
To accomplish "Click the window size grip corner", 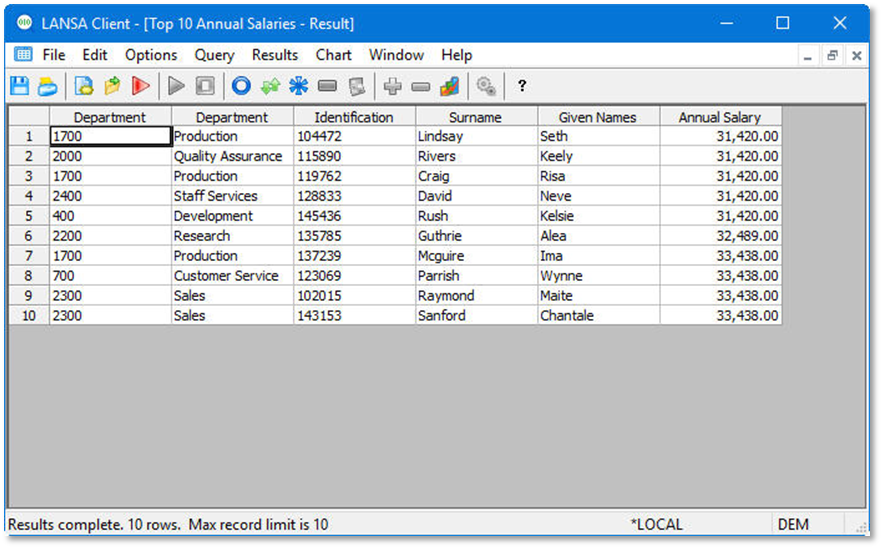I will tap(861, 527).
